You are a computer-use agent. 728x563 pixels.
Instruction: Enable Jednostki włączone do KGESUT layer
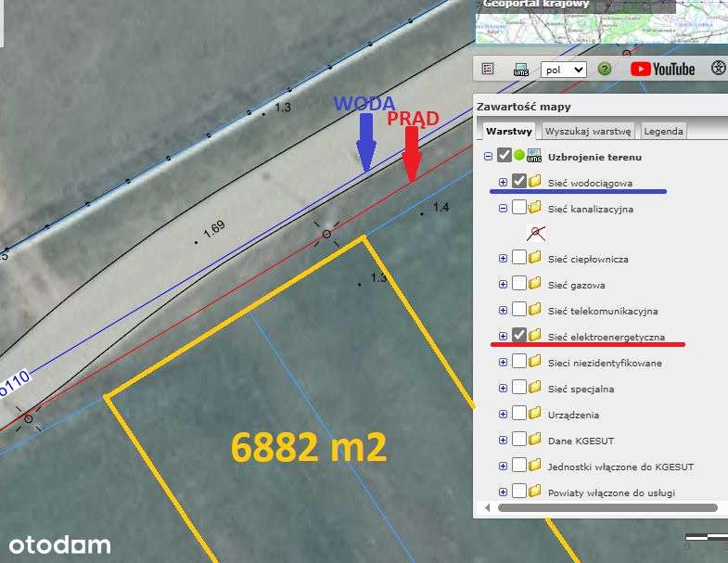[x=519, y=465]
